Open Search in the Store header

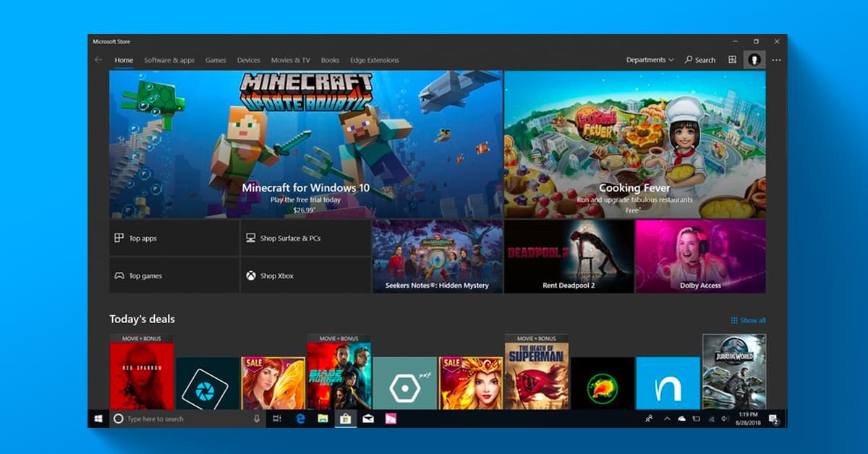[x=700, y=60]
